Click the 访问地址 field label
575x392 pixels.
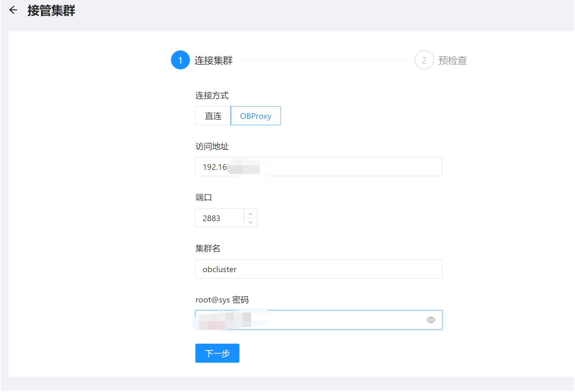click(212, 146)
